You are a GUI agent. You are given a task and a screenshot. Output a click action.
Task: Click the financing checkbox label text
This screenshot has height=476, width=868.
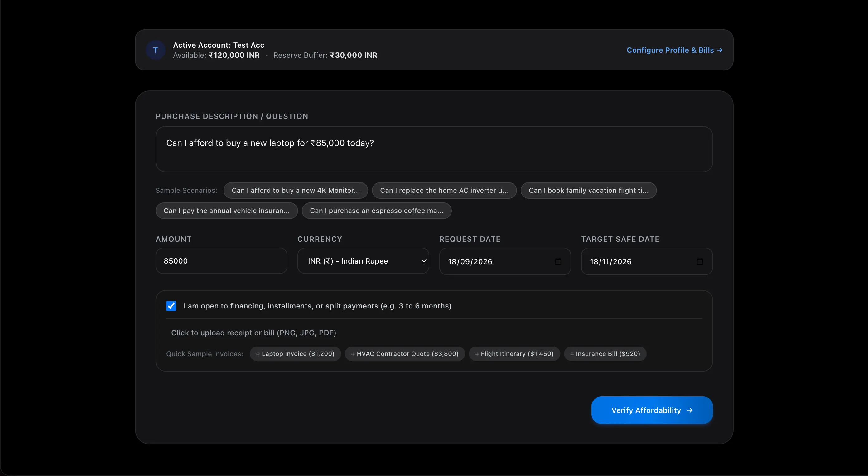[x=317, y=306]
